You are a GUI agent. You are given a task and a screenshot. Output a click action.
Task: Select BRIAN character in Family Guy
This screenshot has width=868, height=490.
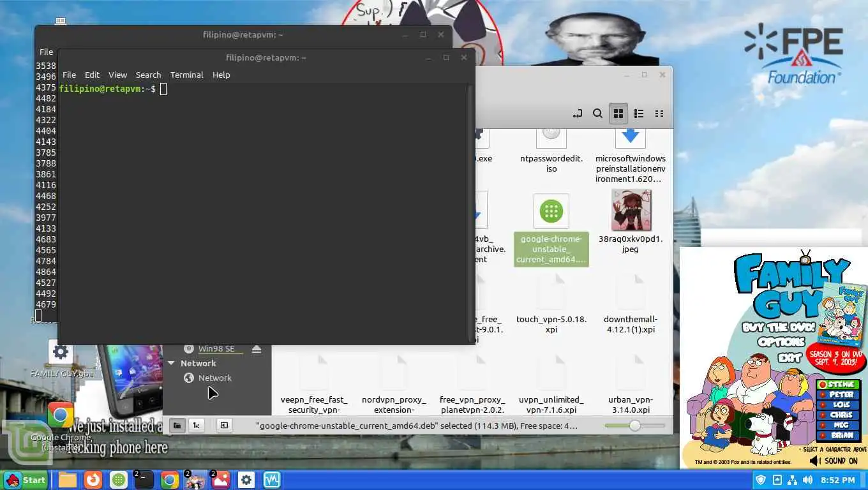pyautogui.click(x=839, y=436)
